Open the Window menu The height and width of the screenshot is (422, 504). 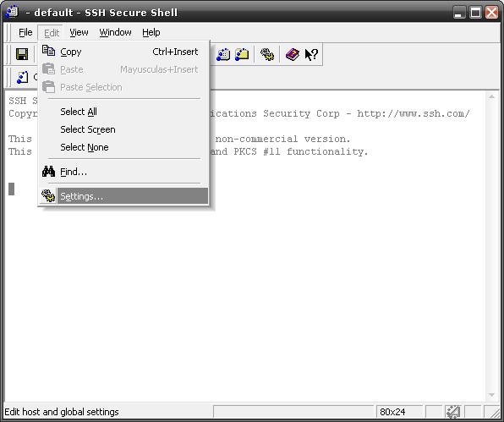[x=115, y=32]
